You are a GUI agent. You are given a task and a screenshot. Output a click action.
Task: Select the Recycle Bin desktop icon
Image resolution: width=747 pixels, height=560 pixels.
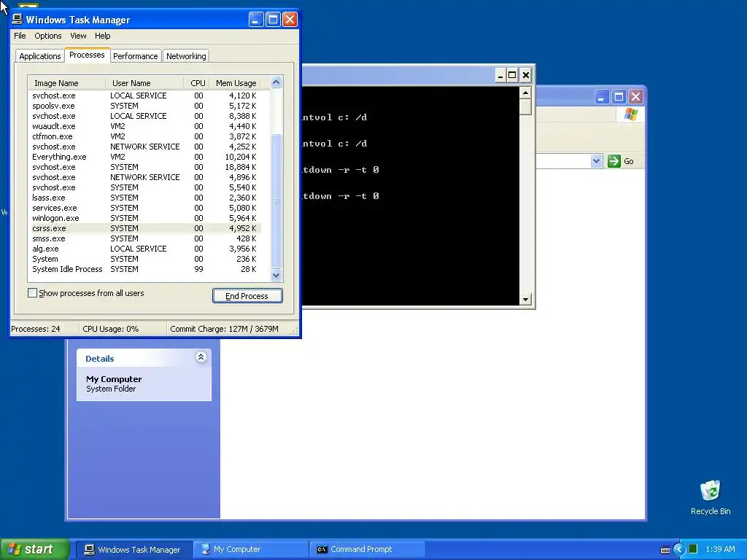(x=711, y=497)
